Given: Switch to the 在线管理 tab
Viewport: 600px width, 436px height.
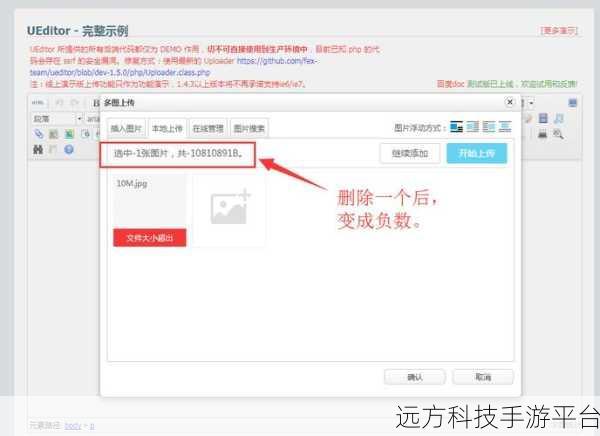Looking at the screenshot, I should coord(208,129).
